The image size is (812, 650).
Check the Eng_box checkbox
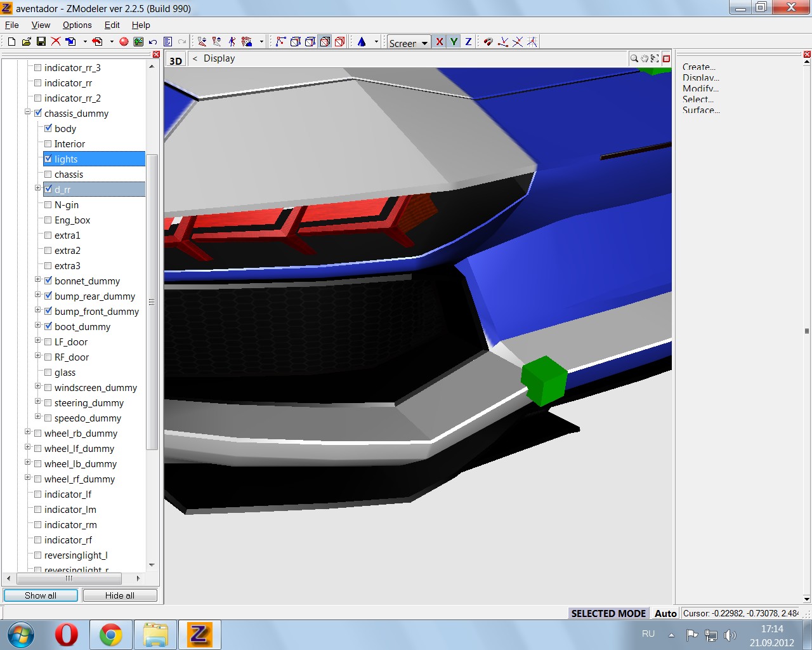pyautogui.click(x=48, y=220)
